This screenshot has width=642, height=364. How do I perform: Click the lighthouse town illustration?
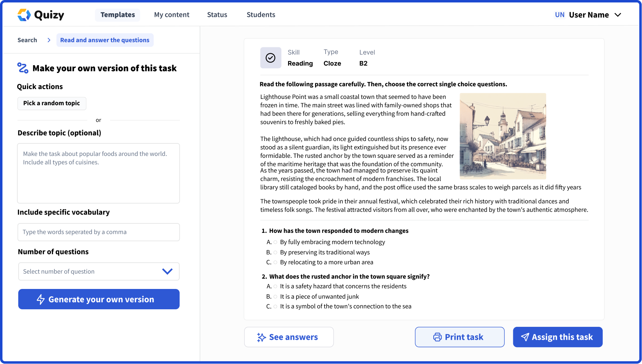pos(503,136)
